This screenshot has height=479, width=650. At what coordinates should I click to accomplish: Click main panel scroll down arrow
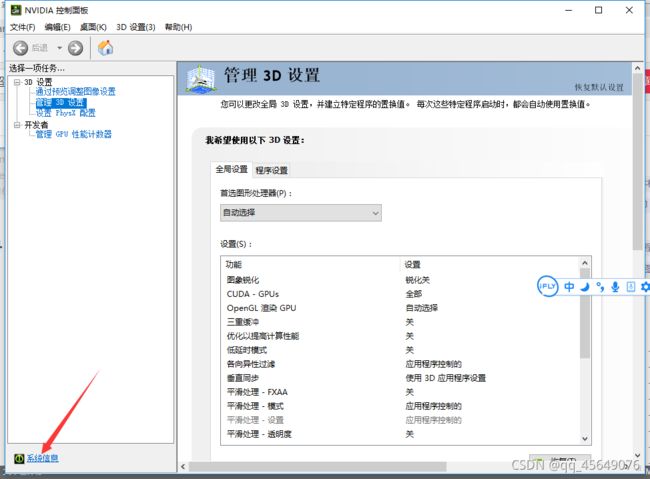point(638,455)
